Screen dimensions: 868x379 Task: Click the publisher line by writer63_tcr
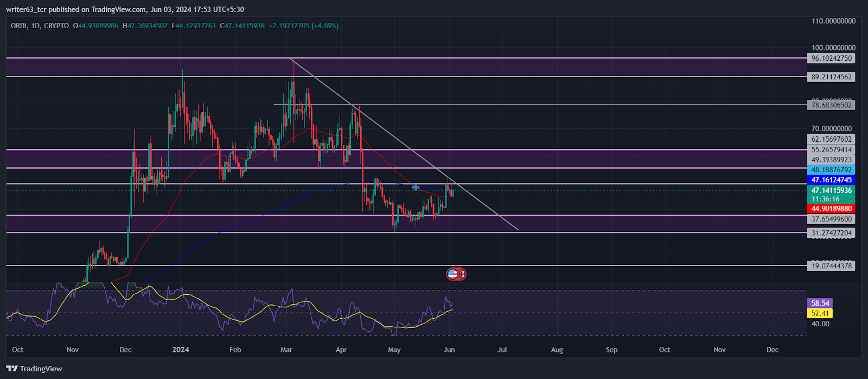[125, 9]
